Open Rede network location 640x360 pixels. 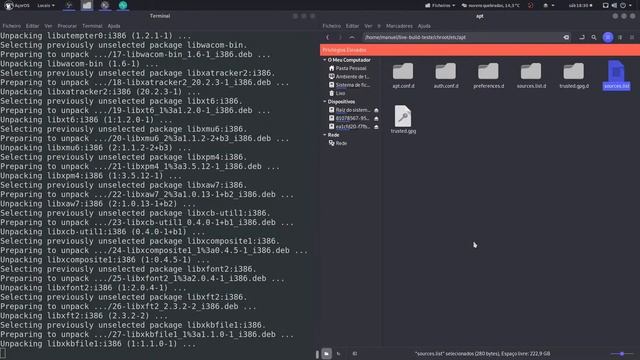click(338, 143)
